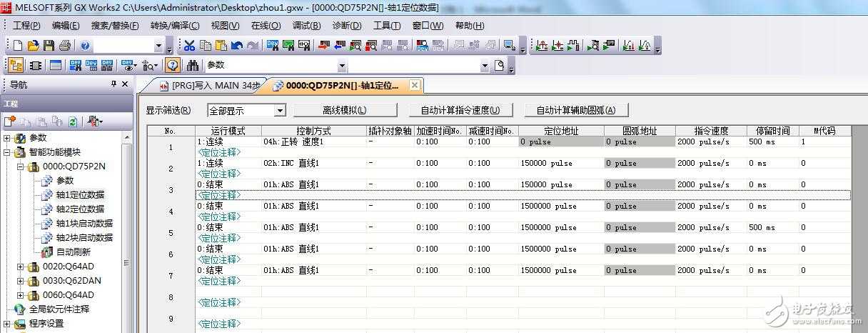Expand the 0060:Q64AD module node
Viewport: 868px width, 333px height.
click(21, 295)
